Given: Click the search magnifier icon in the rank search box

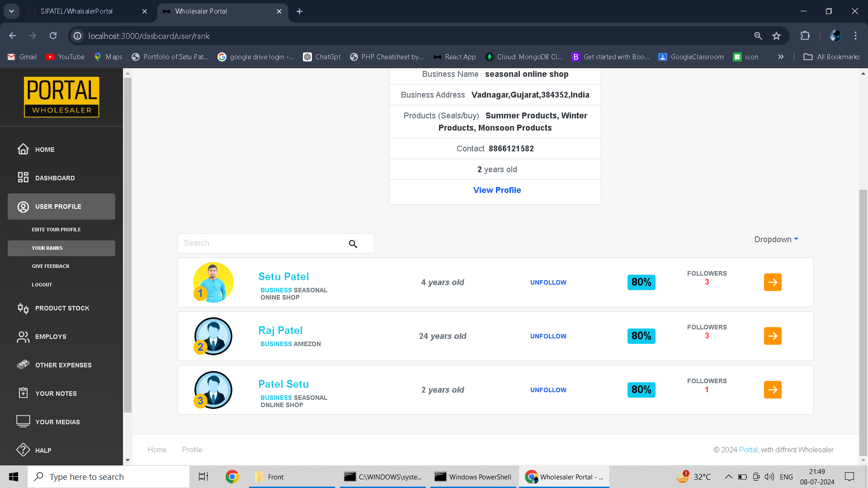Looking at the screenshot, I should coord(353,244).
